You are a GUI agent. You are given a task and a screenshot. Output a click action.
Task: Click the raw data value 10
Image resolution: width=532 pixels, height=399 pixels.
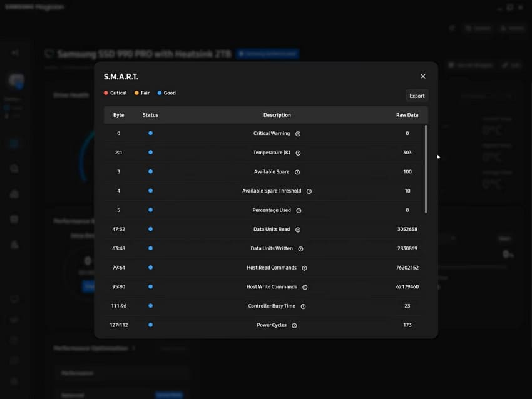point(407,191)
